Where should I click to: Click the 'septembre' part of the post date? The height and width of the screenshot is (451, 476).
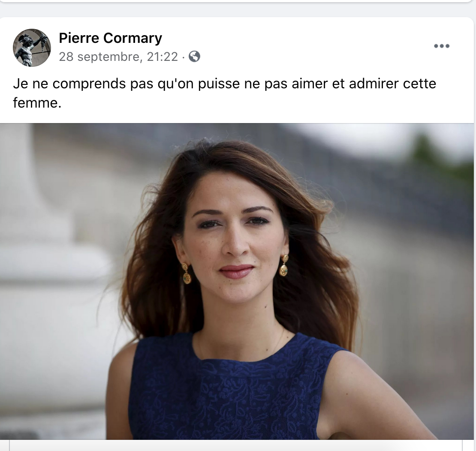click(110, 57)
